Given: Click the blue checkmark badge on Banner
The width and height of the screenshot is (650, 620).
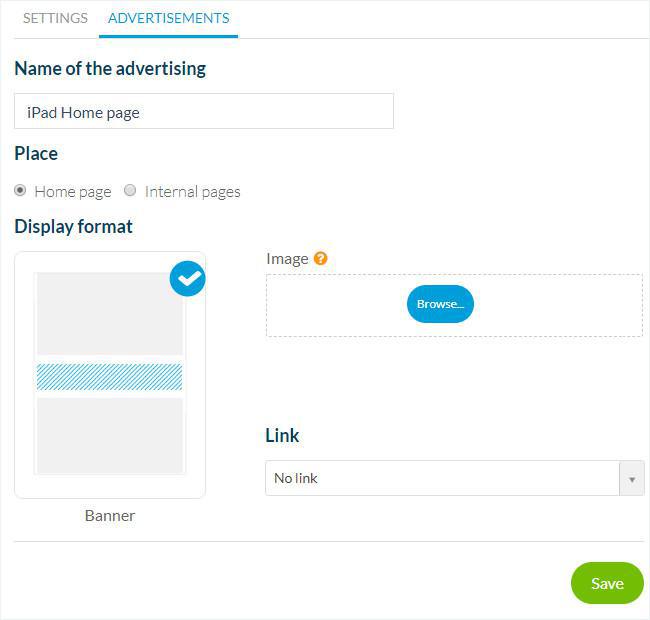Looking at the screenshot, I should (x=188, y=279).
